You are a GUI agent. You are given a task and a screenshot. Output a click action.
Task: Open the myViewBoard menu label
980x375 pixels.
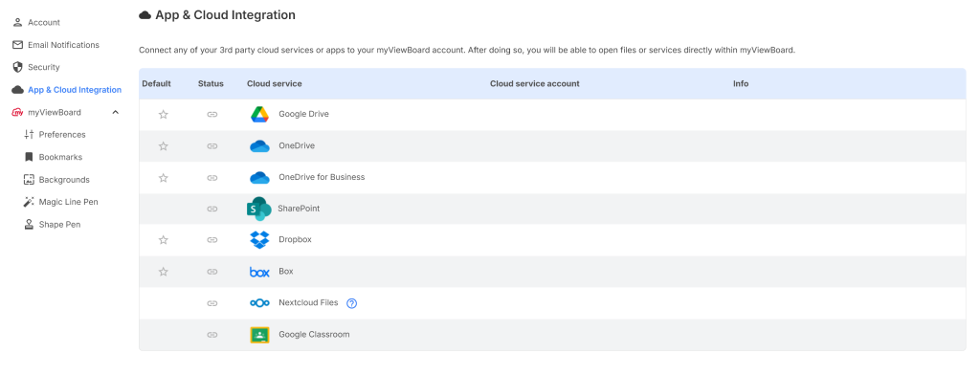click(x=55, y=113)
